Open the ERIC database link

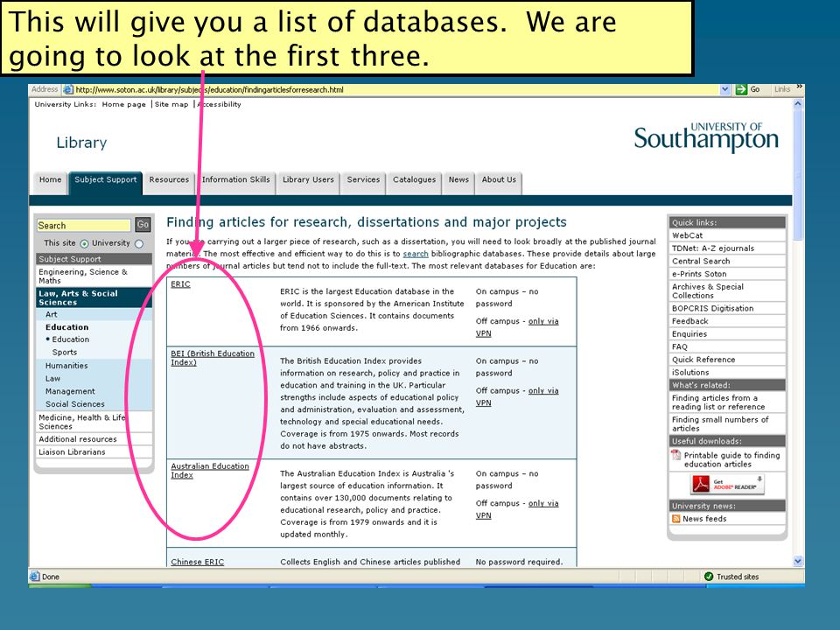[180, 283]
